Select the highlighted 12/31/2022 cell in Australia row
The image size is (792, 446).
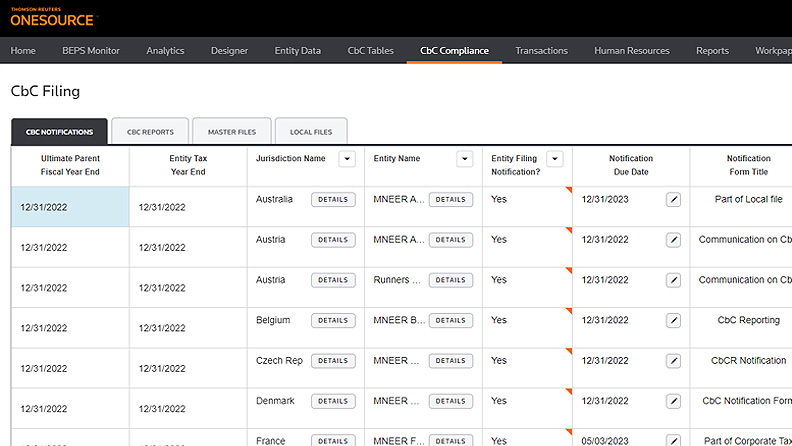coord(70,207)
